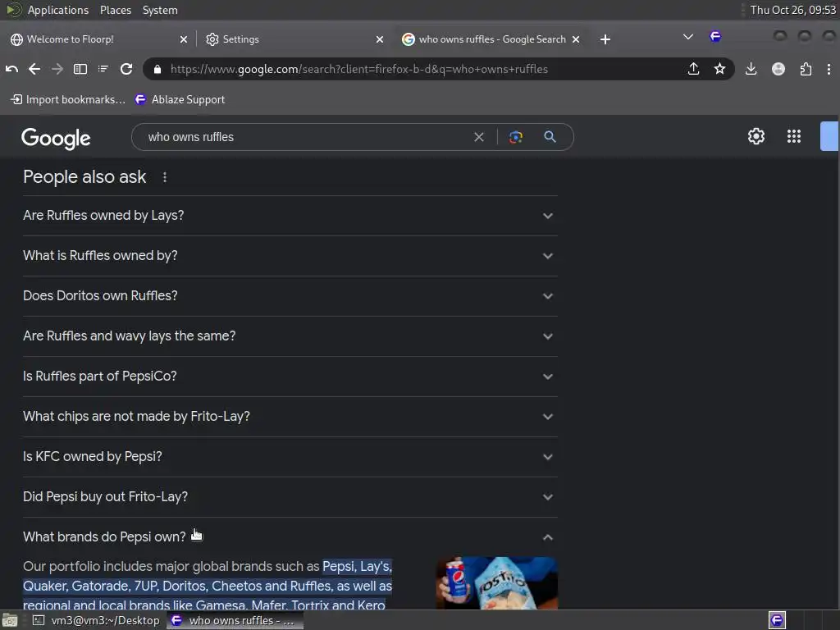Open the Places menu
The height and width of the screenshot is (630, 840).
tap(115, 10)
